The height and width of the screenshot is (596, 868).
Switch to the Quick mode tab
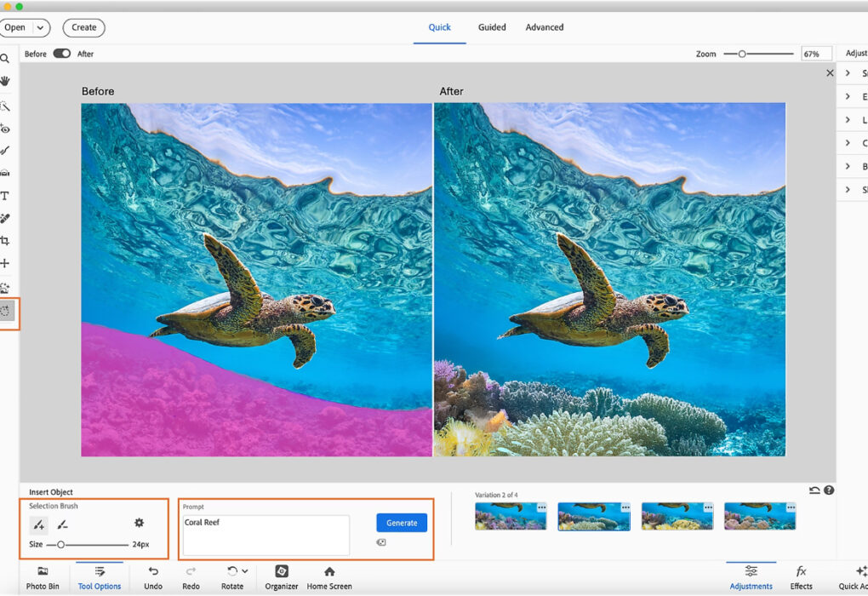tap(440, 27)
